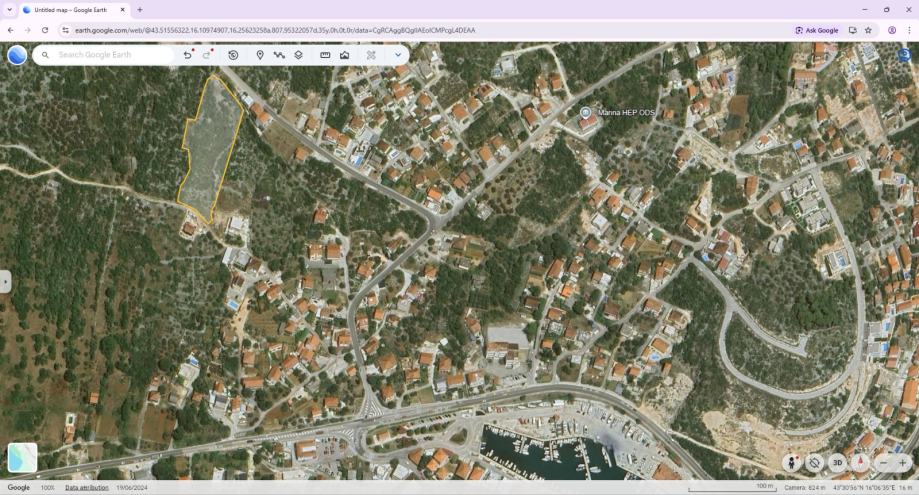
Task: Open a new browser tab
Action: pyautogui.click(x=139, y=10)
